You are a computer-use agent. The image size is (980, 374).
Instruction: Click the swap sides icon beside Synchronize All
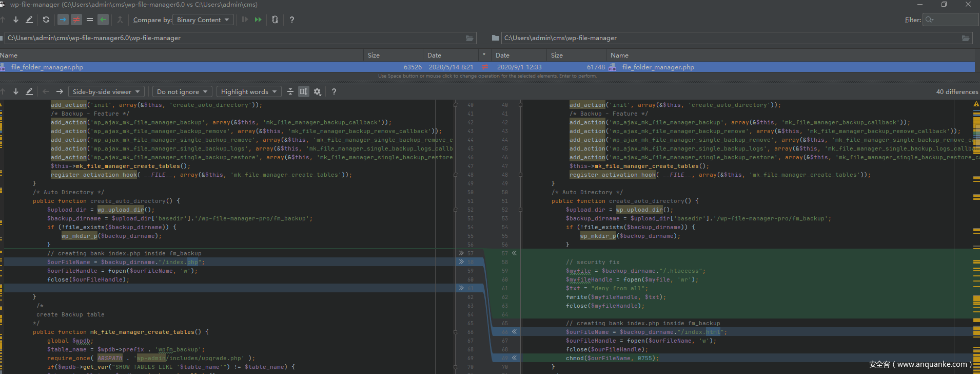click(x=275, y=20)
